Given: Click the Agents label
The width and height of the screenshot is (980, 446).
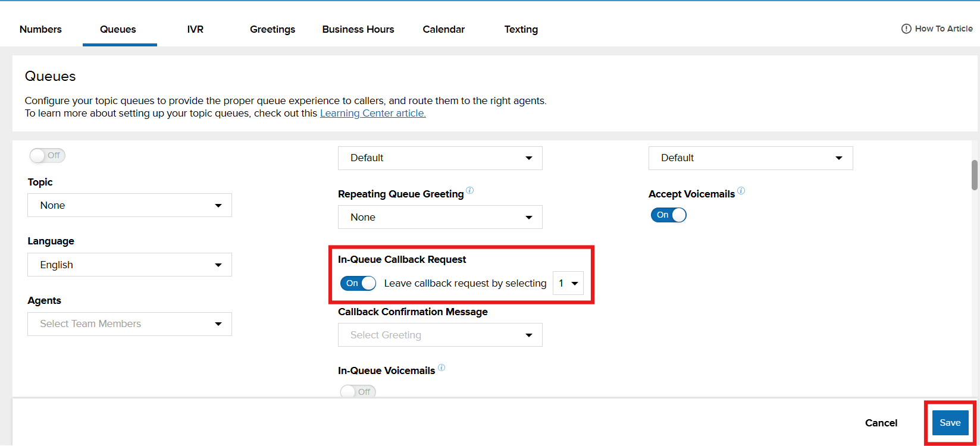Looking at the screenshot, I should [45, 300].
